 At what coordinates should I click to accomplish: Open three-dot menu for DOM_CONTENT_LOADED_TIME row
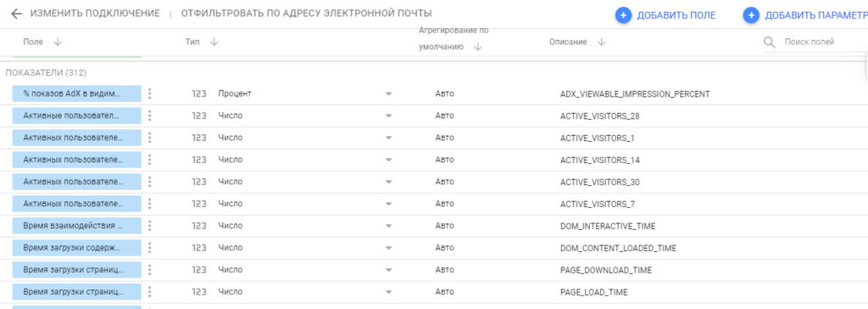click(149, 248)
